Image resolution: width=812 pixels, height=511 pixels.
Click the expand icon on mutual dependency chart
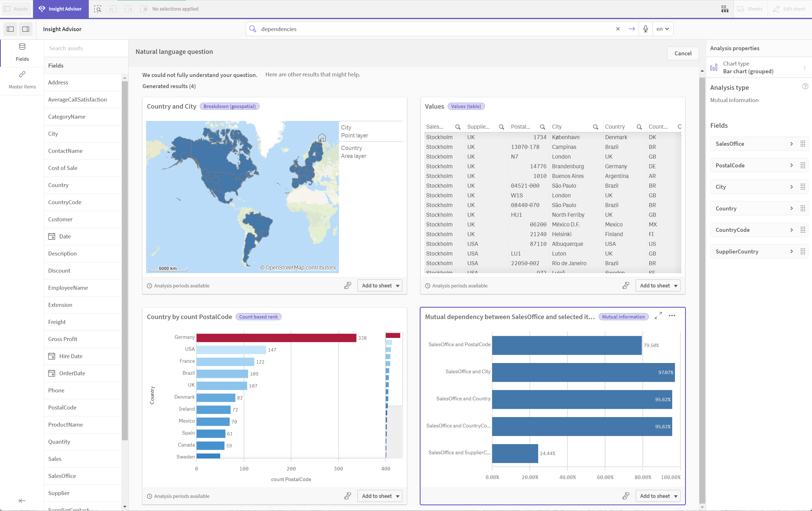click(x=658, y=316)
